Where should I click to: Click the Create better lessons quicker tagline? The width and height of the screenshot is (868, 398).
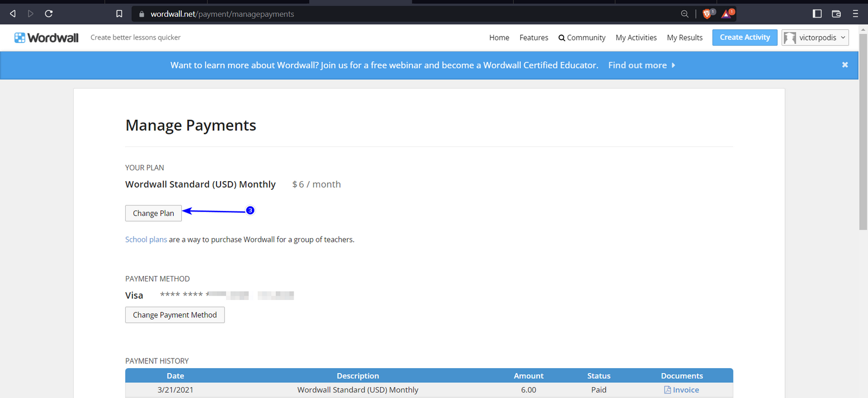point(136,37)
